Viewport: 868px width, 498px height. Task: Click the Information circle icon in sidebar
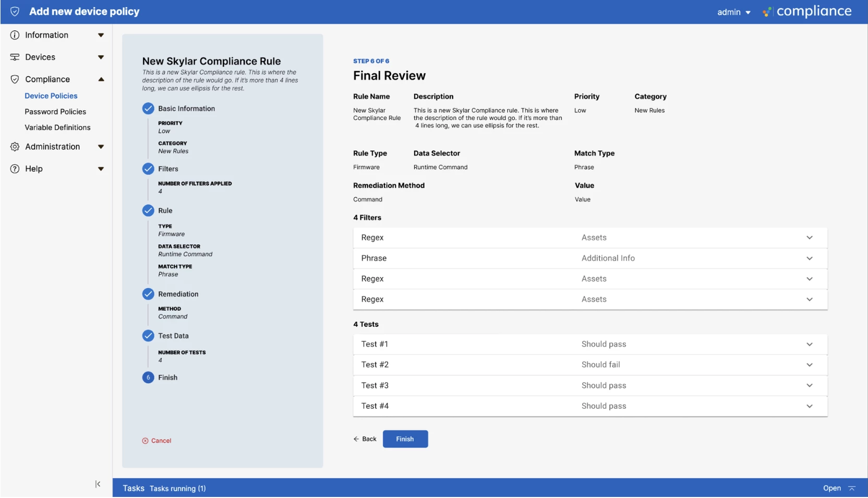coord(15,35)
